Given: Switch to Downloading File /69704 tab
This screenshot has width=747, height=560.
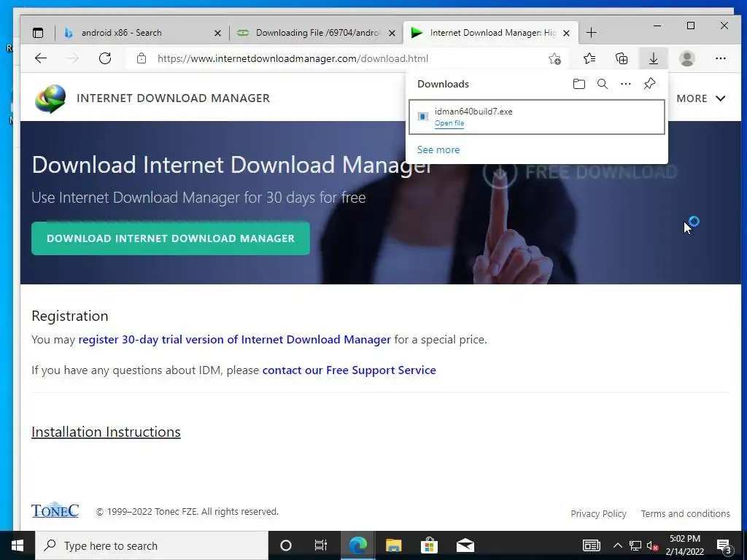Looking at the screenshot, I should pyautogui.click(x=317, y=33).
